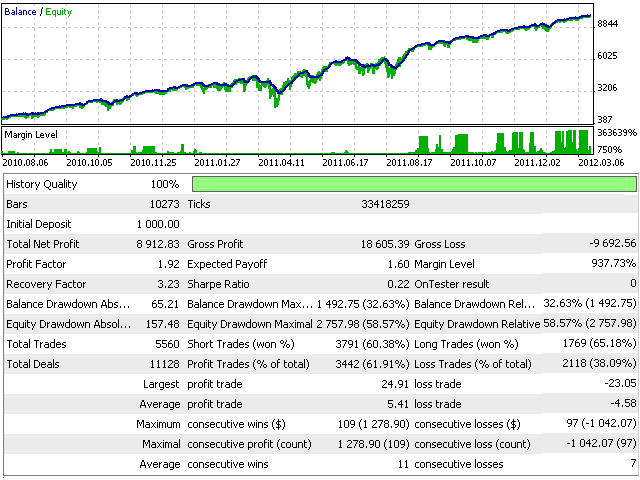Click the 6025 balance axis label
Image resolution: width=640 pixels, height=480 pixels.
608,56
